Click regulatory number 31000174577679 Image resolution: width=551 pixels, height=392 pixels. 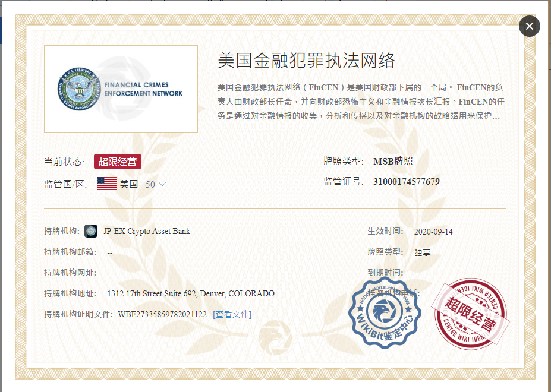(x=406, y=182)
